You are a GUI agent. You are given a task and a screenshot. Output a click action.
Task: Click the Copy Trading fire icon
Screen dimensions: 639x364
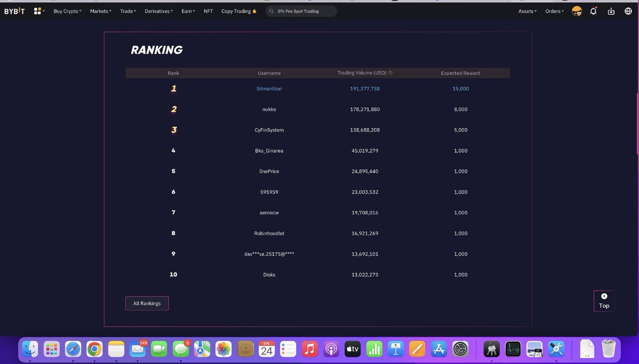(255, 11)
